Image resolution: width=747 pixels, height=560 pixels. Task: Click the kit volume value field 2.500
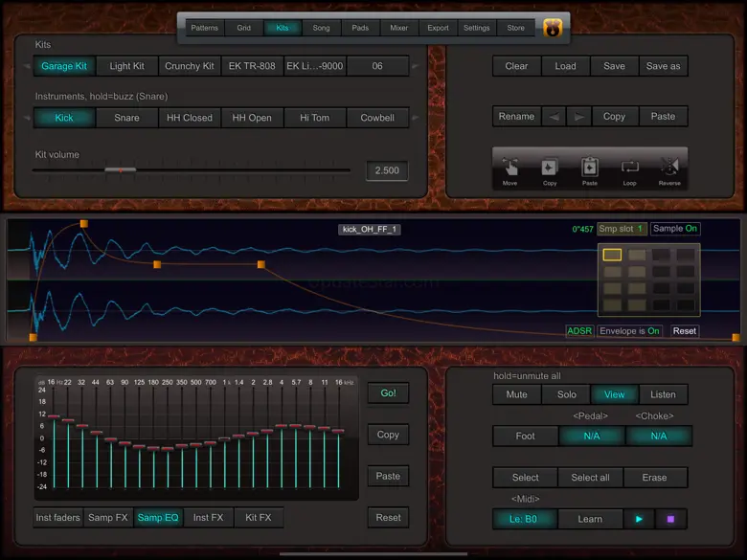[x=387, y=170]
